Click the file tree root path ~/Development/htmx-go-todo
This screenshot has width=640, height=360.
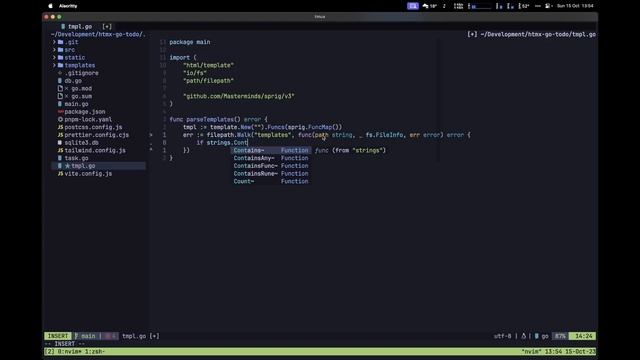pos(98,34)
